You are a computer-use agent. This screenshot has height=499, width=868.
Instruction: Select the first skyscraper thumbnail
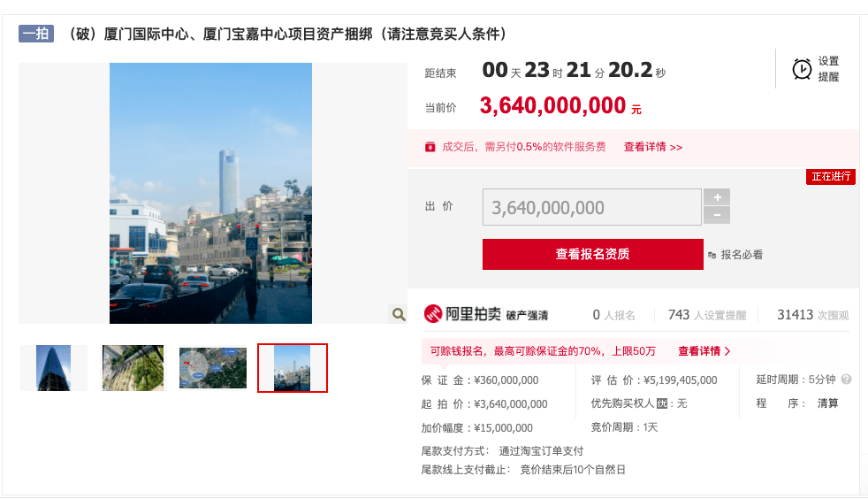click(54, 368)
